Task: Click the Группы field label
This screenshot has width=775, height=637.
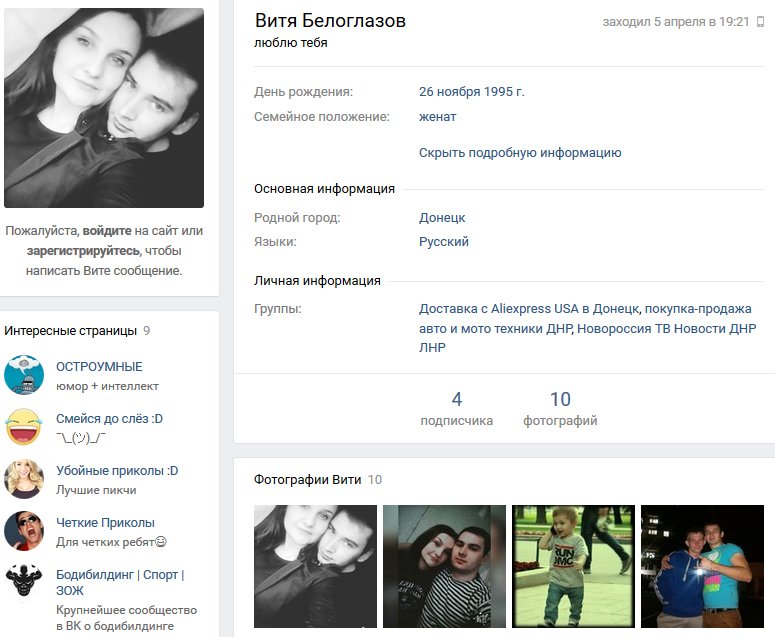Action: click(278, 309)
